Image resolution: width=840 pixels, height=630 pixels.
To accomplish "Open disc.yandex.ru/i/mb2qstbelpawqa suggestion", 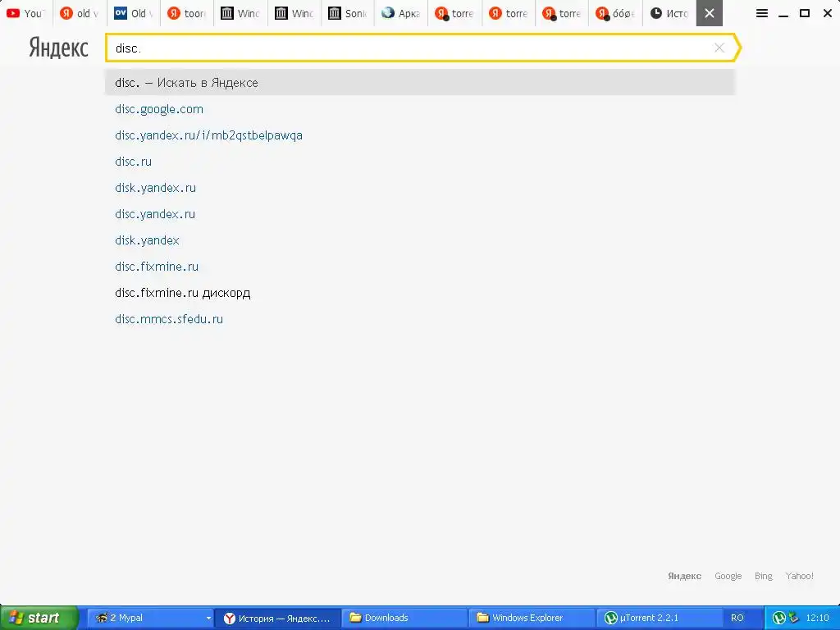I will (208, 135).
